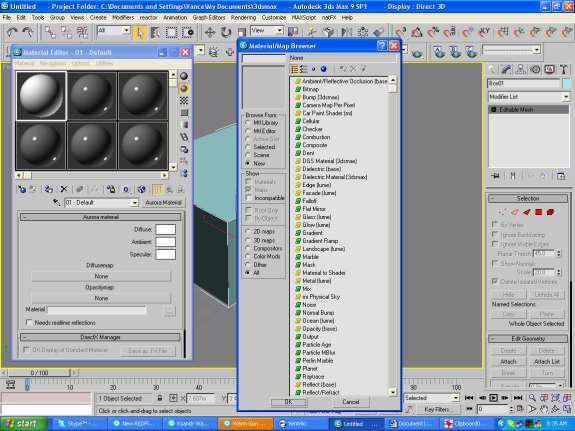Screen dimensions: 575x431
Task: Enable Needs realtime reflections checkbox
Action: (29, 322)
